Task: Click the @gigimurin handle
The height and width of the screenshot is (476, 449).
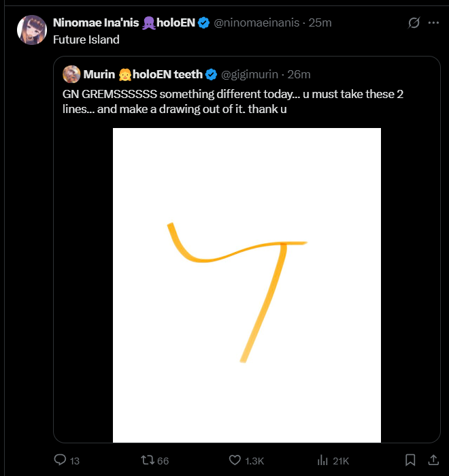Action: pyautogui.click(x=250, y=74)
